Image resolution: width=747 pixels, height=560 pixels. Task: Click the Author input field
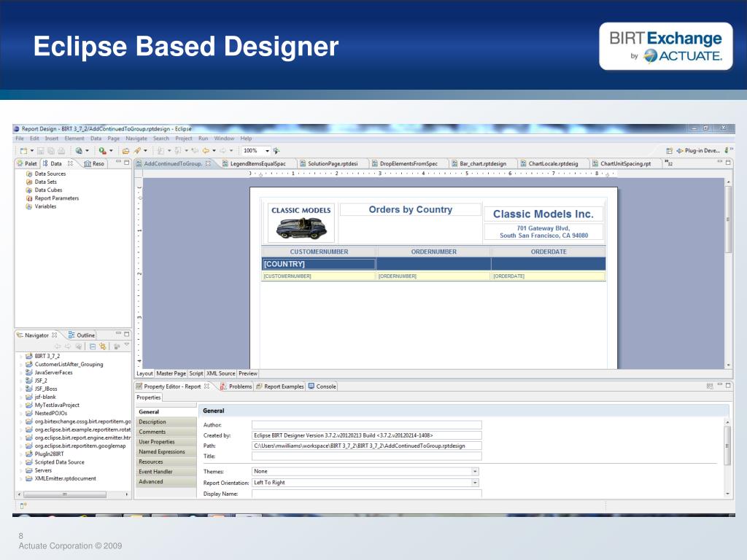coord(366,425)
